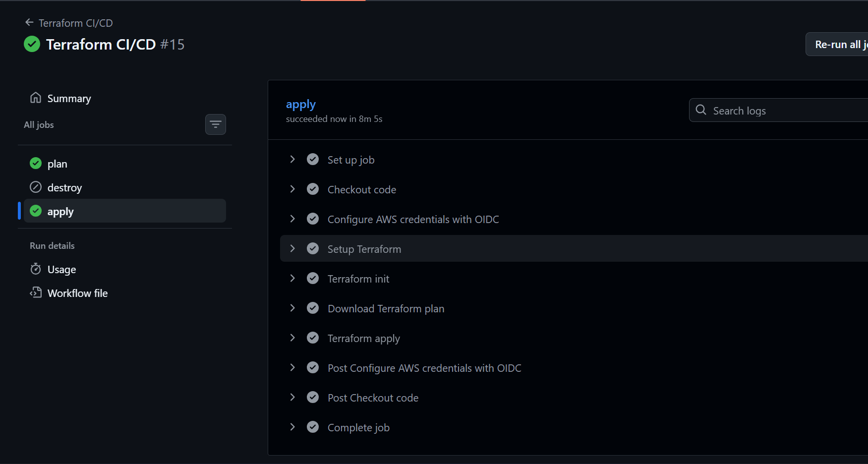The height and width of the screenshot is (464, 868).
Task: Expand the Checkout code step
Action: 292,189
